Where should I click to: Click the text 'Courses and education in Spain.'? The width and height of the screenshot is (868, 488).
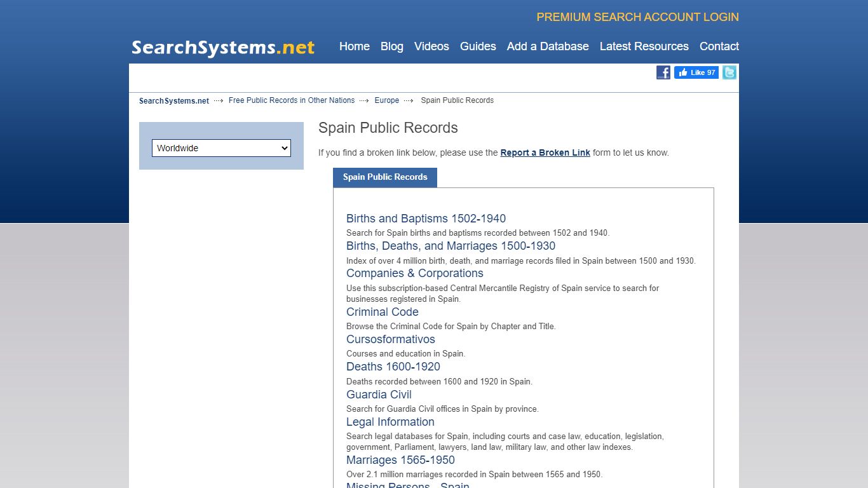pos(405,354)
